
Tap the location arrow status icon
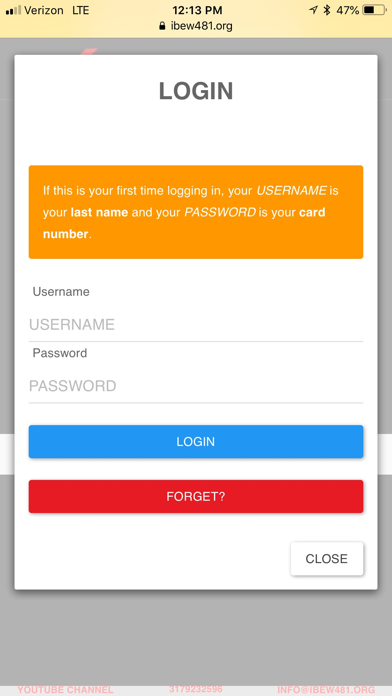(313, 10)
